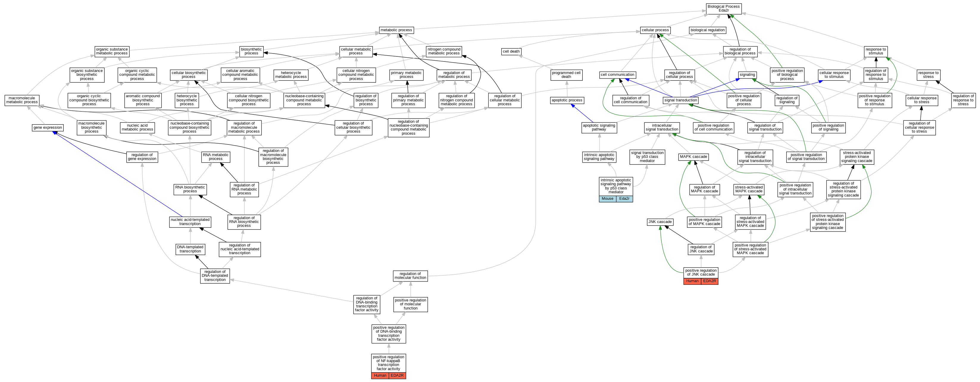Select "positive regulation of cell communication" node
This screenshot has width=980, height=382.
[713, 128]
